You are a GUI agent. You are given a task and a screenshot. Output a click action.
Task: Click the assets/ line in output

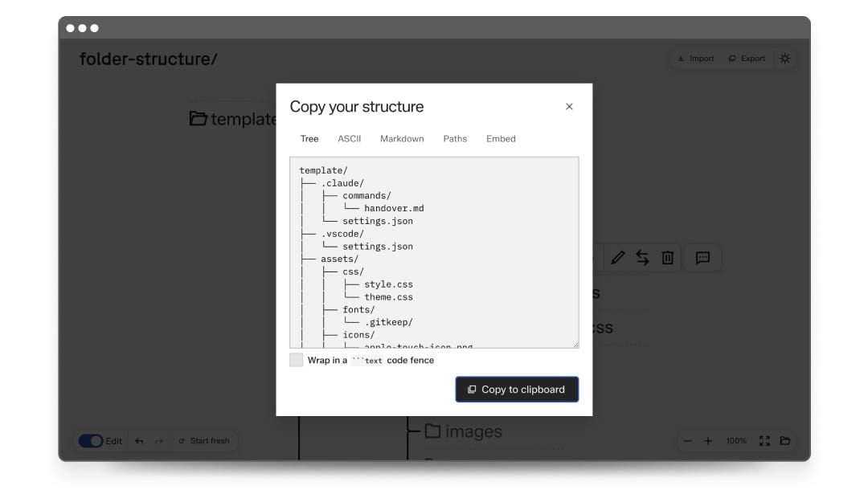point(339,259)
